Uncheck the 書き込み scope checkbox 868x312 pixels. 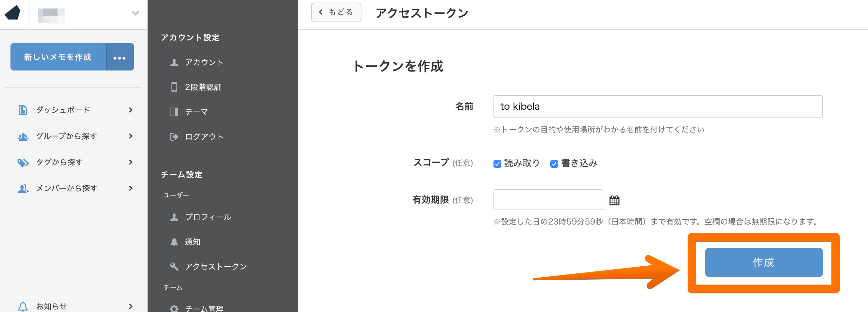click(554, 164)
